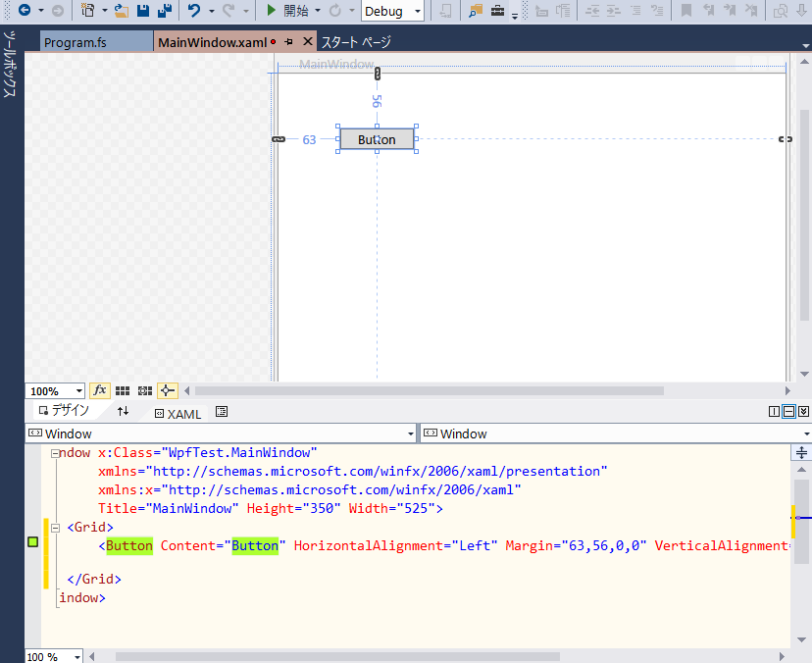Switch to the スタート ページ tab

(356, 42)
